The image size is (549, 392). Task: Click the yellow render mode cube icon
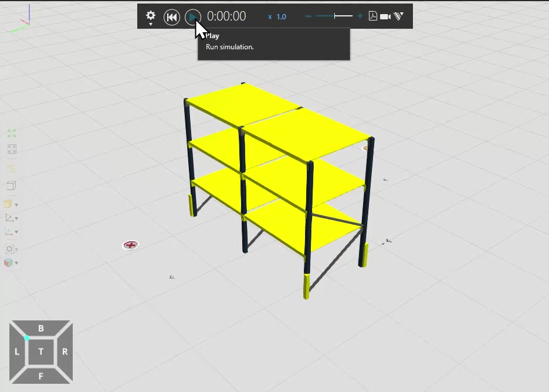tap(8, 204)
